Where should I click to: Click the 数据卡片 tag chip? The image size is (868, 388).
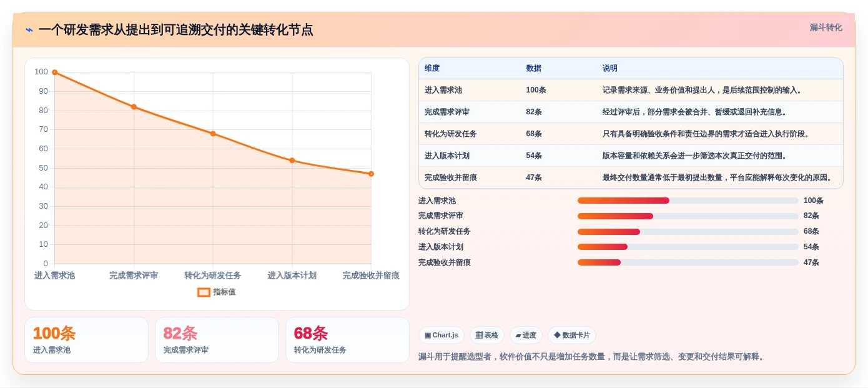[x=572, y=335]
